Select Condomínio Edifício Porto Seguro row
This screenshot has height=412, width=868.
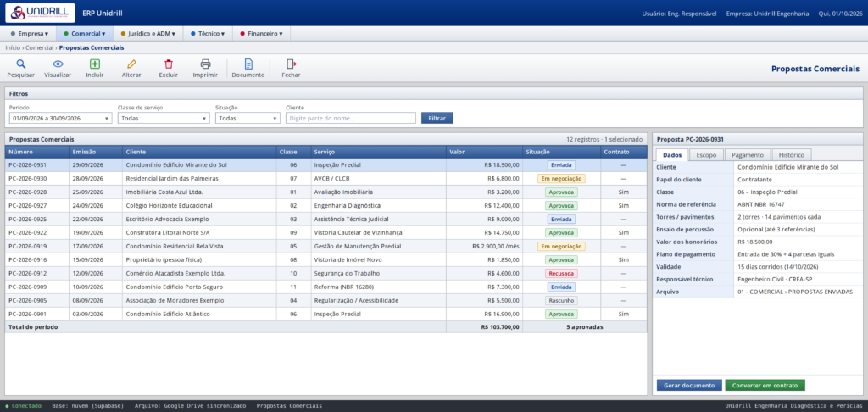click(x=325, y=287)
